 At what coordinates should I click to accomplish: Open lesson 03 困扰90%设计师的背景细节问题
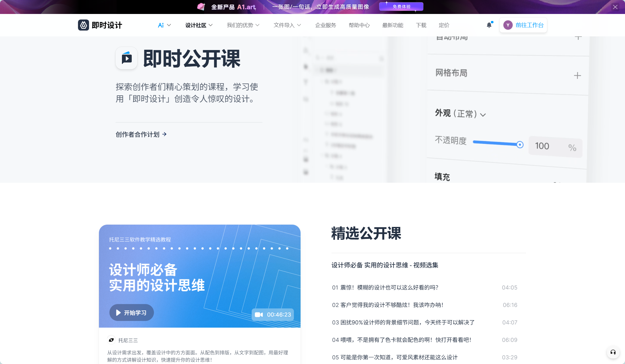point(425,322)
